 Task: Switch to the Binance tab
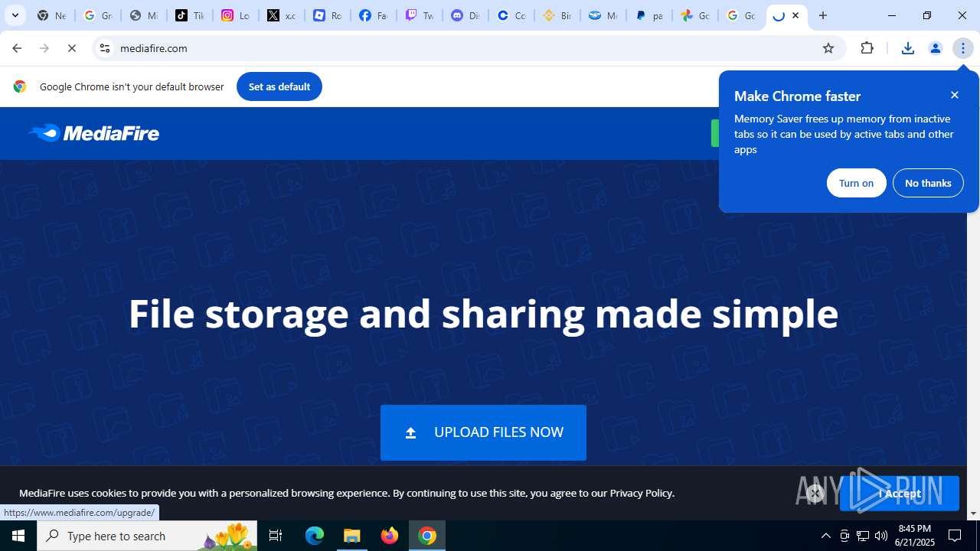click(x=557, y=15)
